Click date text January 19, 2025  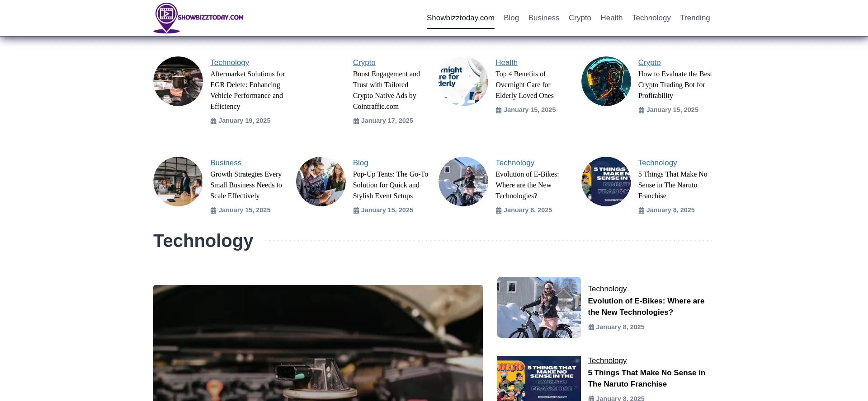(x=245, y=121)
